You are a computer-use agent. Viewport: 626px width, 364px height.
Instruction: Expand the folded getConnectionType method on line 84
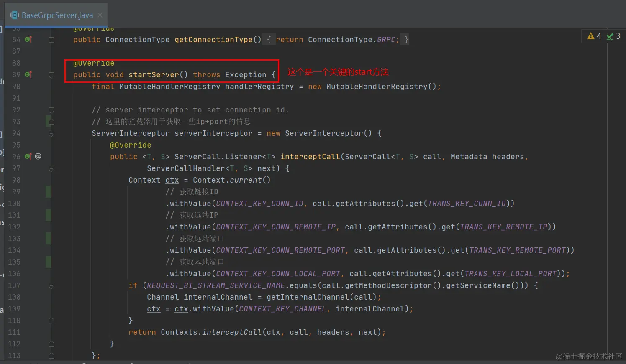[x=51, y=40]
